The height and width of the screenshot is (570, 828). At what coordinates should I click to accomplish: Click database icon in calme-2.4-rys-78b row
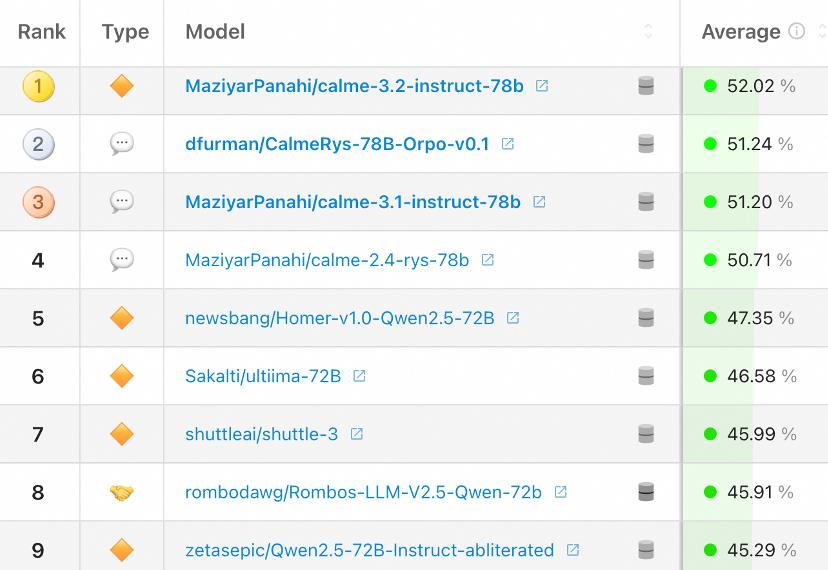click(646, 260)
